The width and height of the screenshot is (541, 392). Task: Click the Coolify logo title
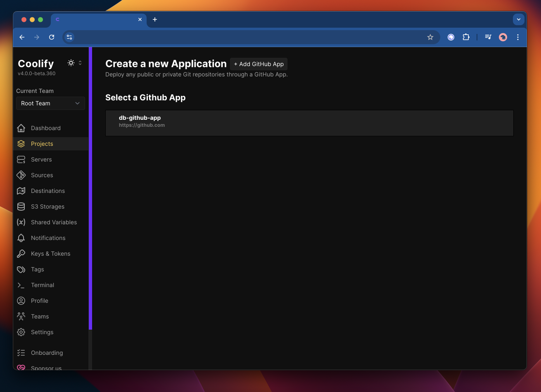[x=36, y=64]
